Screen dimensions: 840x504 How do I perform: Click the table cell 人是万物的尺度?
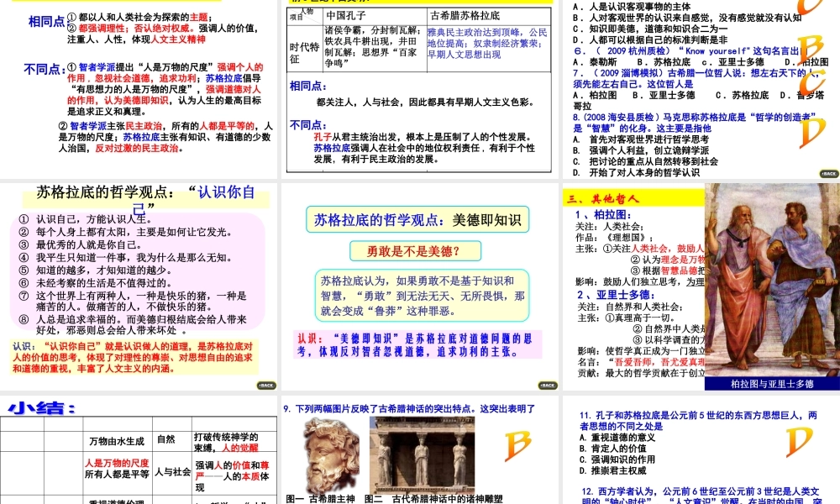(x=117, y=463)
